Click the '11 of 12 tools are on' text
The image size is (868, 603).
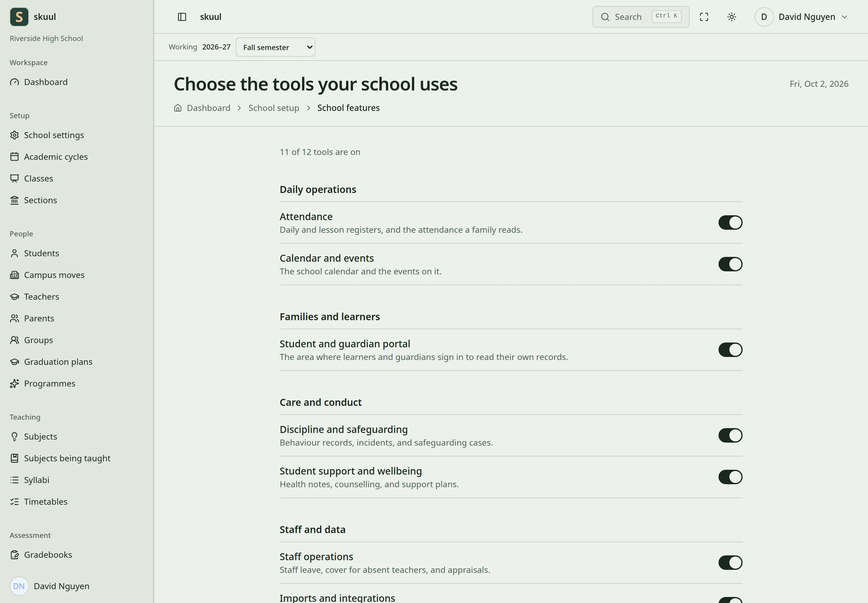pyautogui.click(x=320, y=152)
